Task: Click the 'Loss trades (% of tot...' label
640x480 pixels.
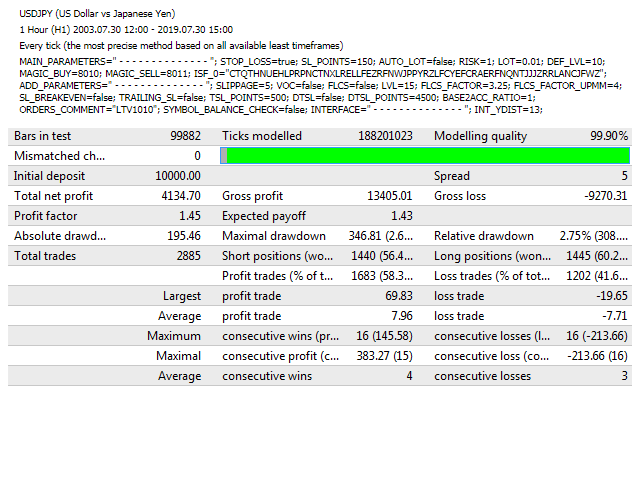Action: click(x=492, y=276)
